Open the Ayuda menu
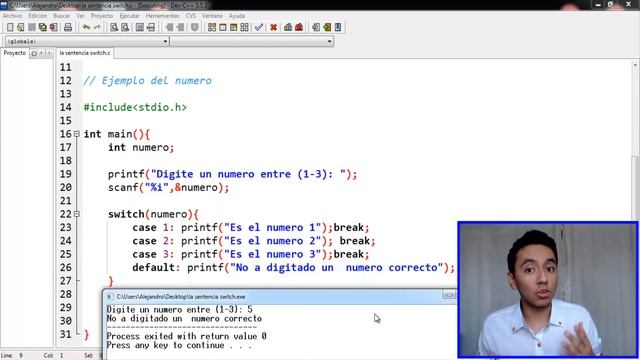Viewport: 640px width, 360px height. [x=237, y=16]
